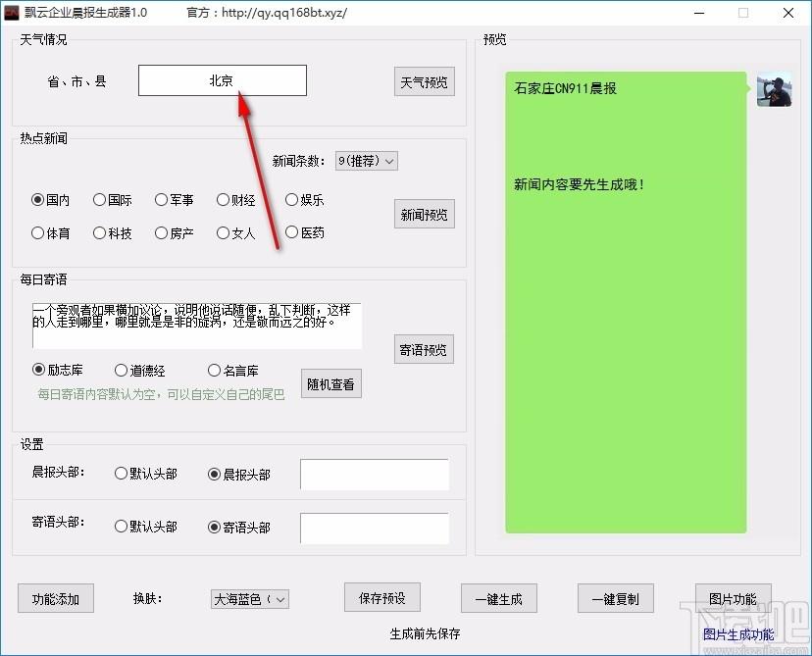812x656 pixels.
Task: Close the application window
Action: coord(788,13)
